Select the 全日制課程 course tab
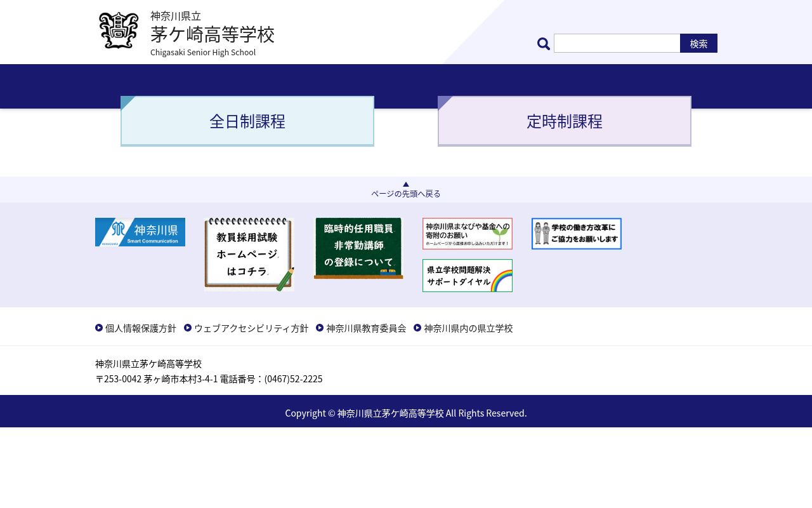The height and width of the screenshot is (508, 812). pyautogui.click(x=247, y=121)
